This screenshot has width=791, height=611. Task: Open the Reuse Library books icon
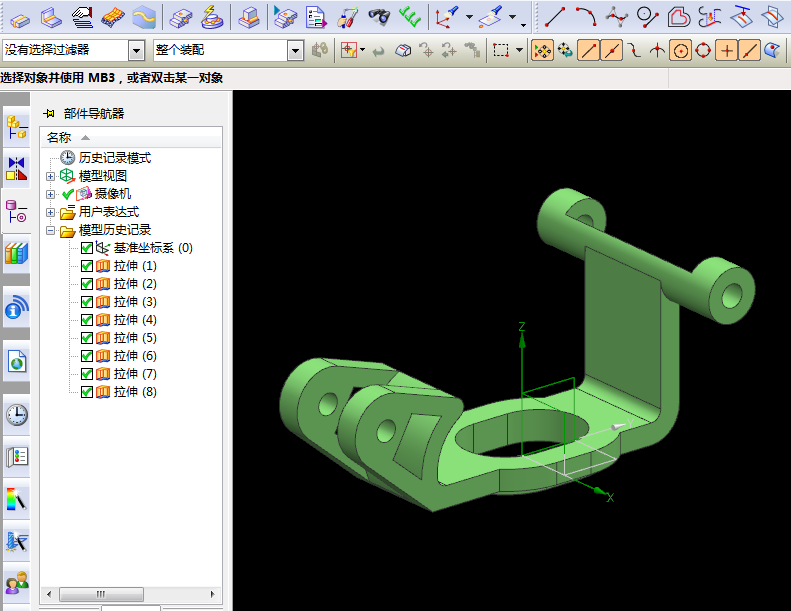[17, 253]
